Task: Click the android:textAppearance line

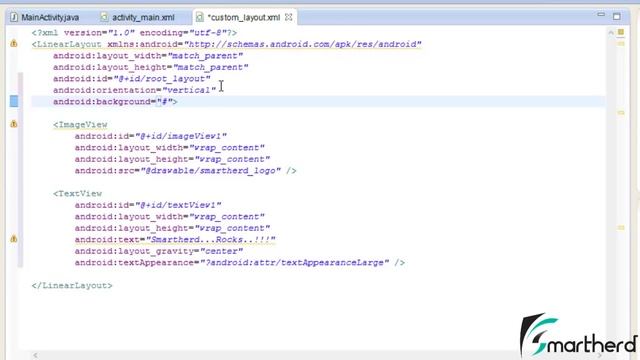Action: pyautogui.click(x=240, y=262)
